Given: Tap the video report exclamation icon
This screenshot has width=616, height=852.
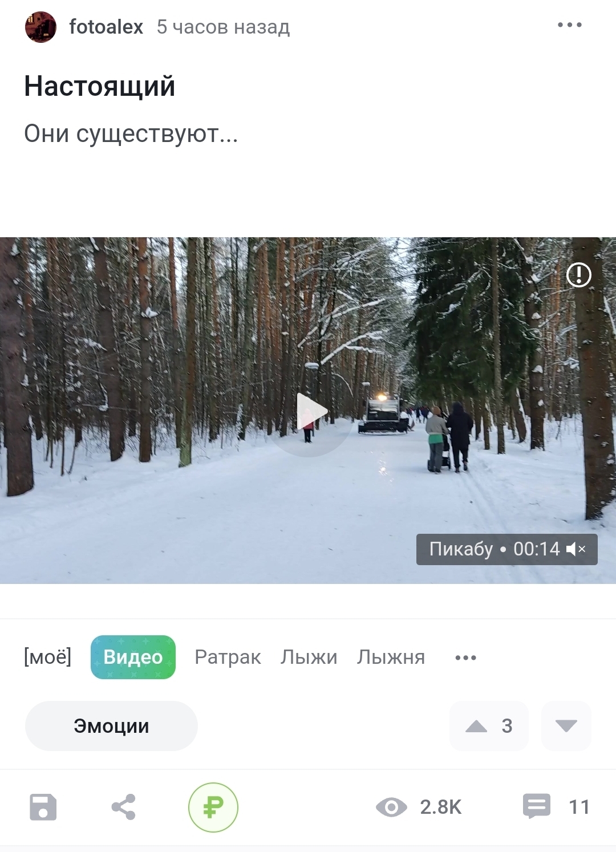Looking at the screenshot, I should coord(579,275).
